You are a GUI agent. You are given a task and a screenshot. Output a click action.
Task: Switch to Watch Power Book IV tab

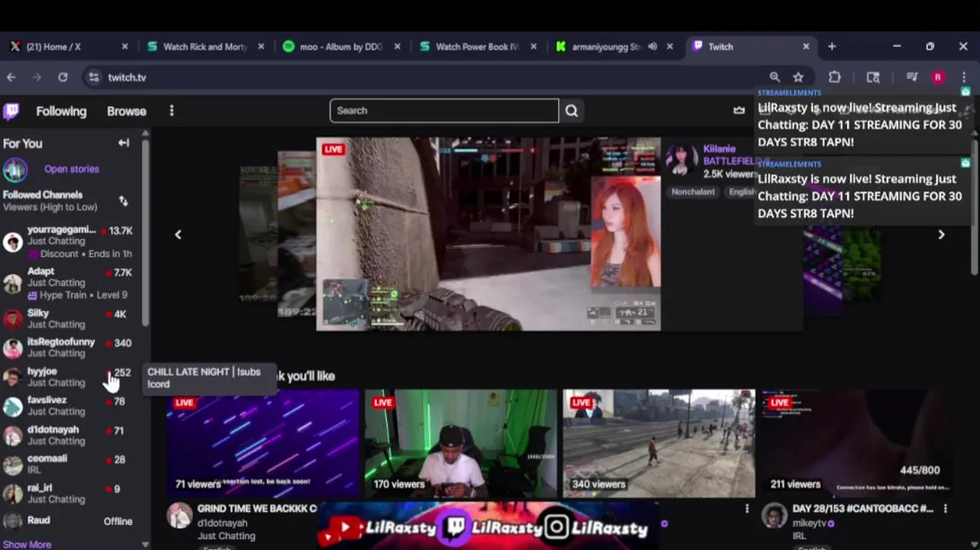(477, 47)
